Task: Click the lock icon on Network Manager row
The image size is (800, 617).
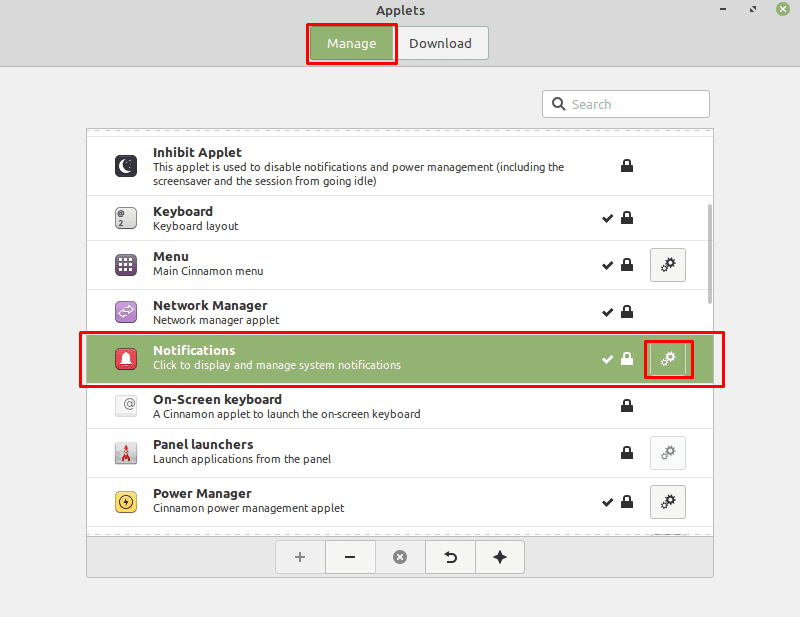Action: [x=627, y=312]
